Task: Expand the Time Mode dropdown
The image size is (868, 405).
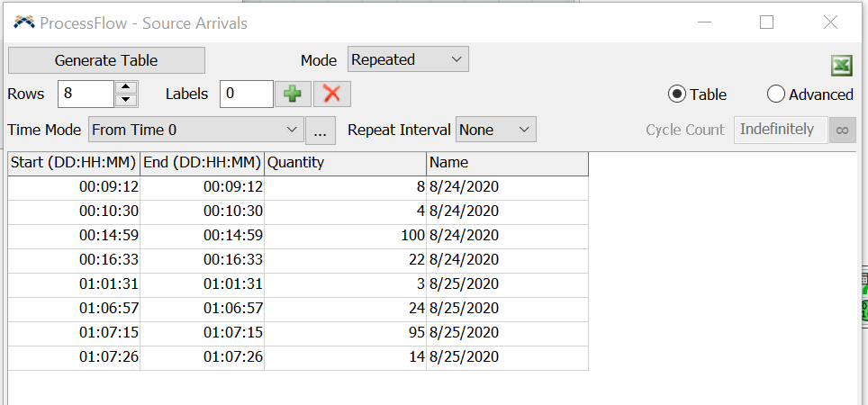Action: tap(196, 130)
